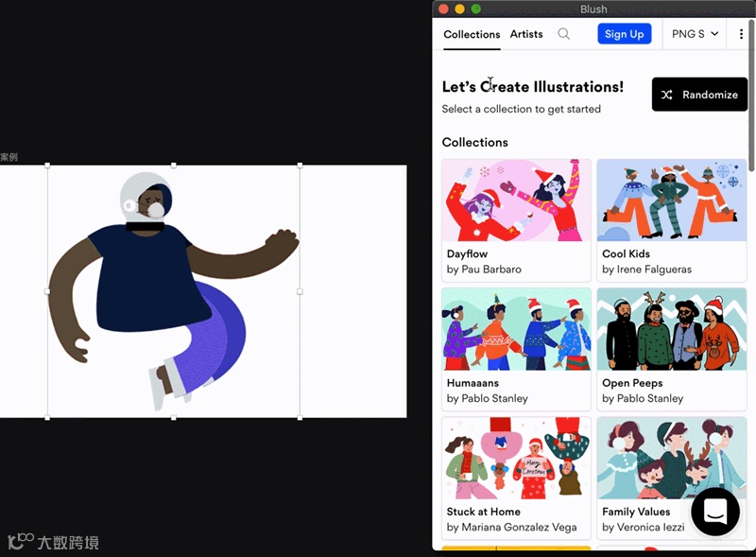Click the bottom-left corner selection handle

point(47,418)
